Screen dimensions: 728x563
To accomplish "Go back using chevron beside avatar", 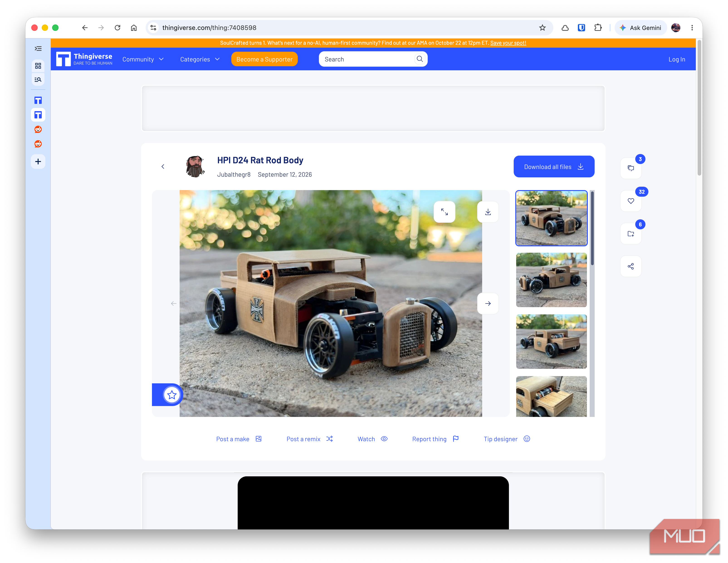I will pyautogui.click(x=163, y=167).
